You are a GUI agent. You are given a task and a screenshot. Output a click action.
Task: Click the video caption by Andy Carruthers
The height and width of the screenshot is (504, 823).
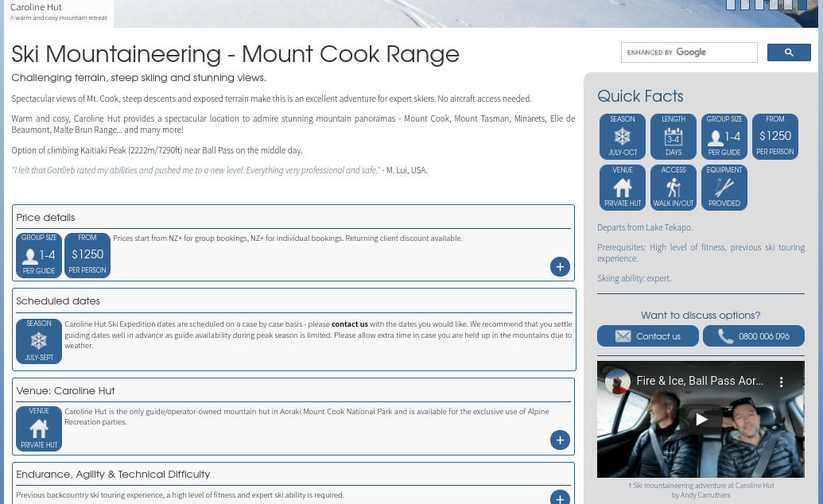[701, 490]
